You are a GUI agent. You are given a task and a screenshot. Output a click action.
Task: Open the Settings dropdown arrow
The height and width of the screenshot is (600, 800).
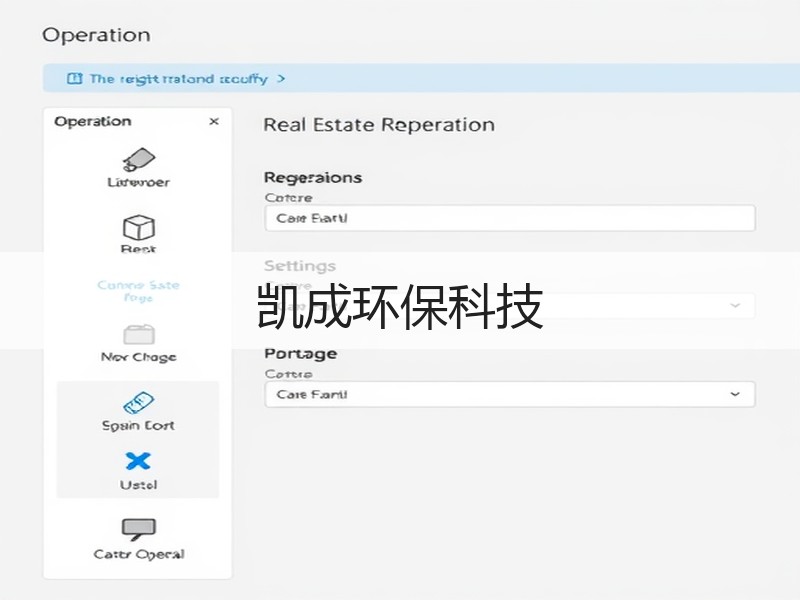tap(735, 305)
